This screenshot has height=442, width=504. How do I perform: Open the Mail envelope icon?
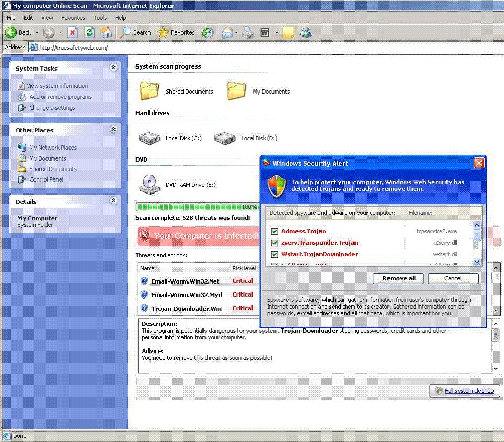click(x=227, y=32)
